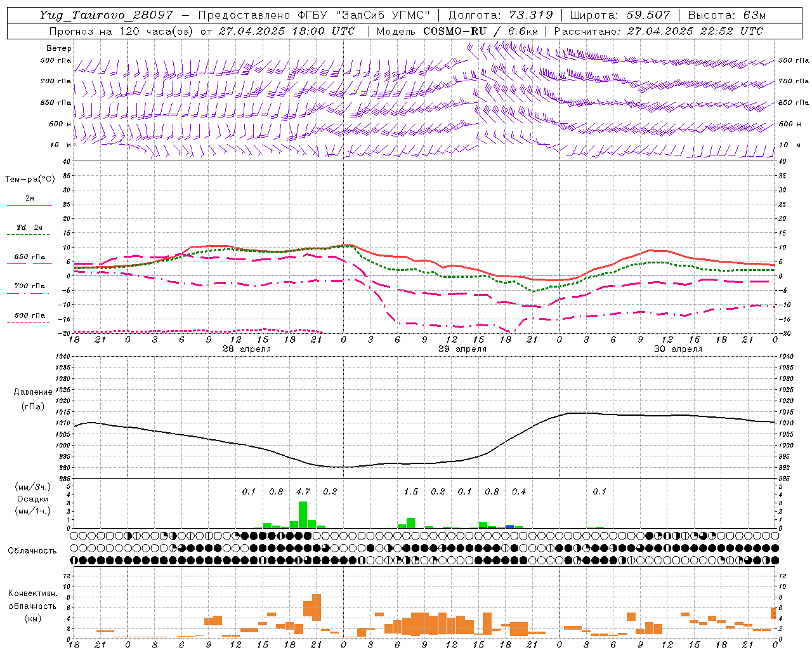Image resolution: width=812 pixels, height=650 pixels.
Task: Click the Прогноз на 120 часа(ов) text
Action: pos(122,31)
